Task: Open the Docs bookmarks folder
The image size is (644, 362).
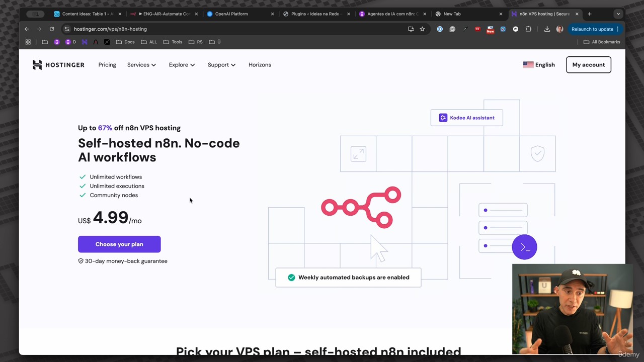Action: (x=125, y=42)
